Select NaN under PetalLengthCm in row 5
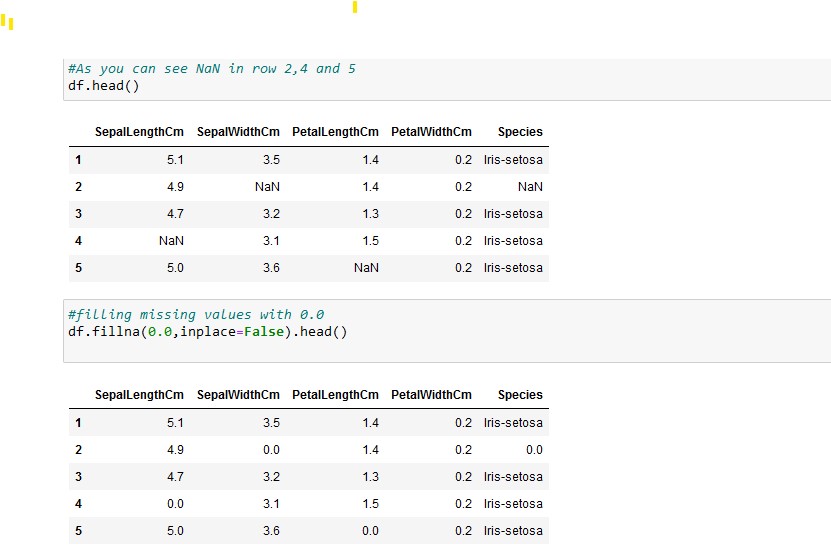This screenshot has width=831, height=553. 366,268
